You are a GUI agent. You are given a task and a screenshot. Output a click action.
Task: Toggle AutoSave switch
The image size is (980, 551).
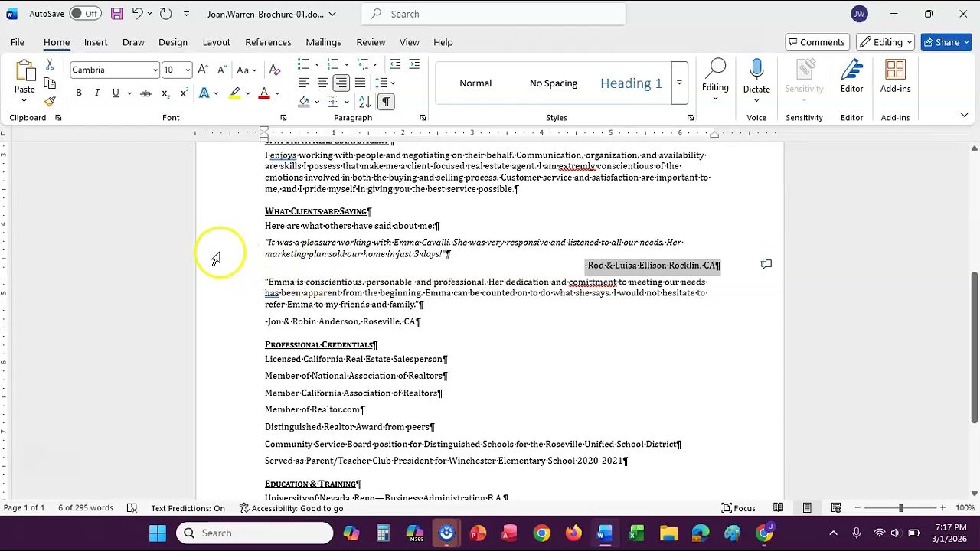85,14
